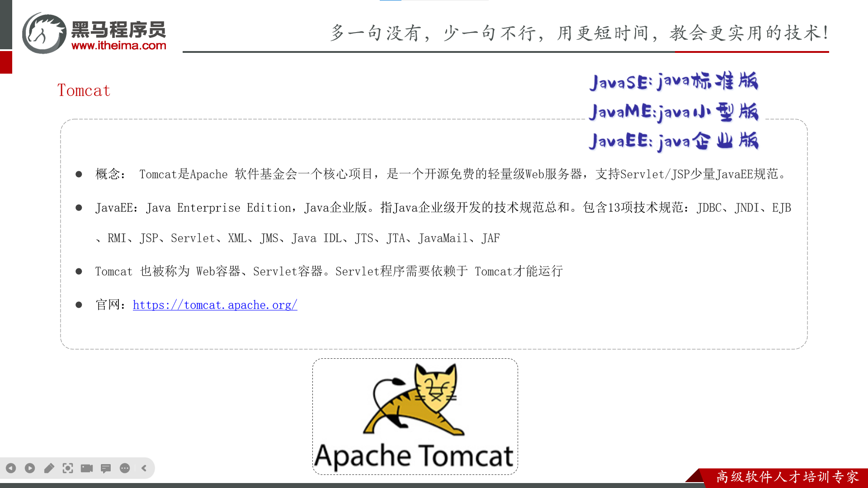Screen dimensions: 868x488
Task: Open the subtitles speech bubble icon
Action: pos(106,469)
